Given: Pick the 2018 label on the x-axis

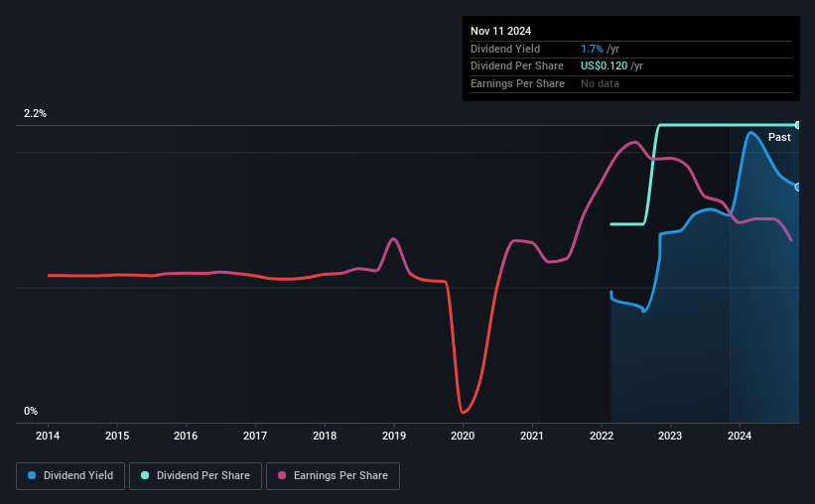Looking at the screenshot, I should [325, 436].
